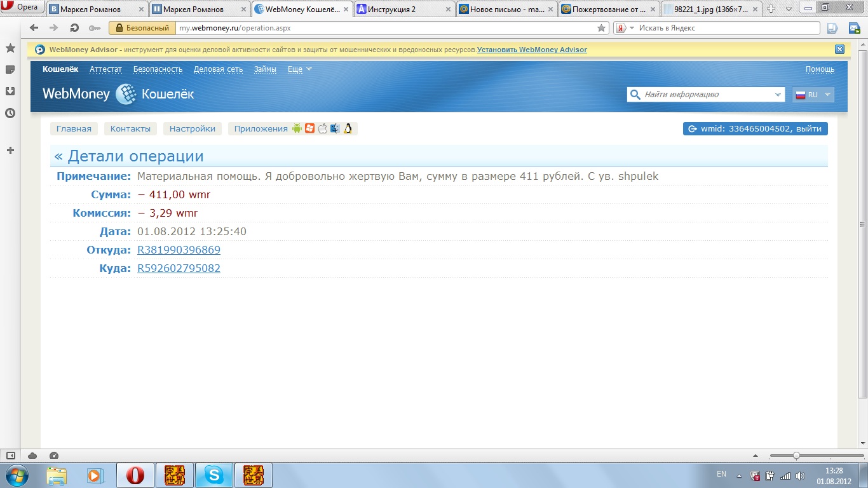Viewport: 868px width, 488px height.
Task: Open the Деловая сеть menu item
Action: pos(218,69)
